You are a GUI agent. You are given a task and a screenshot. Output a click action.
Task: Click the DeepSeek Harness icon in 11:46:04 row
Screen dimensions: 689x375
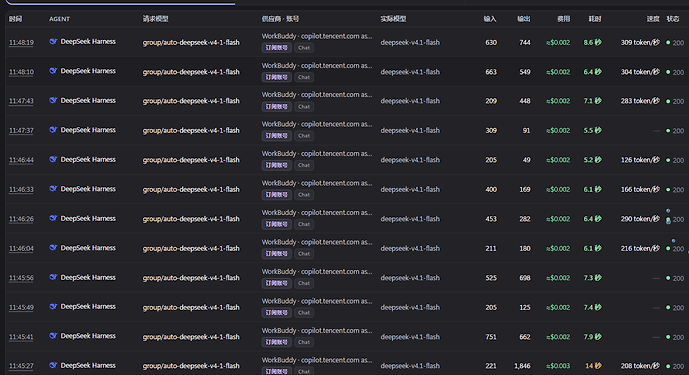pos(53,248)
